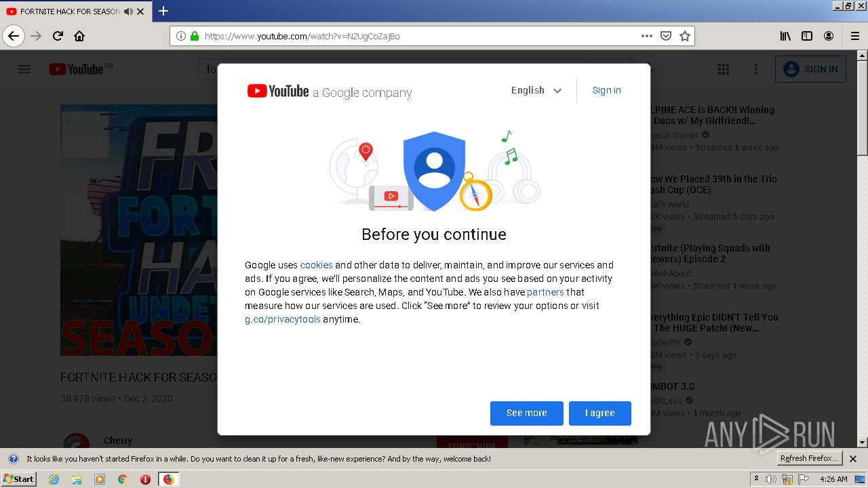This screenshot has height=488, width=868.
Task: Show hidden system tray icons
Action: [756, 479]
